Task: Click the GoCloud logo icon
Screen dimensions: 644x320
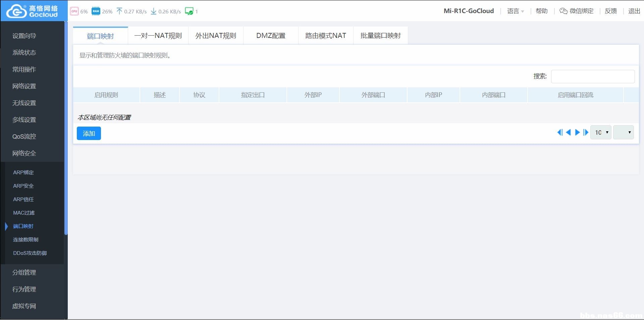Action: (x=17, y=11)
